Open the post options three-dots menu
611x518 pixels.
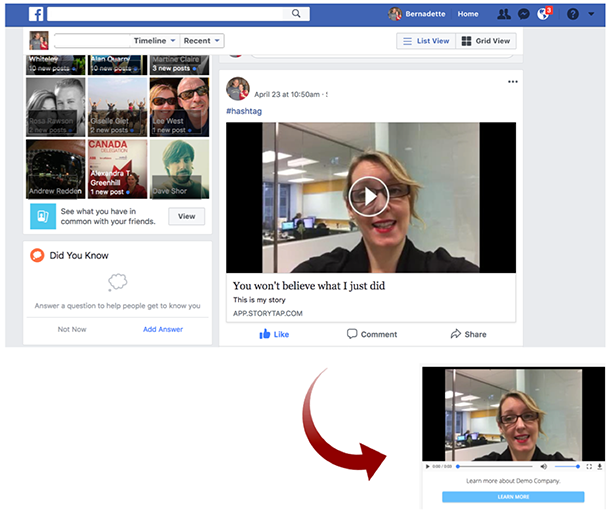[x=512, y=82]
